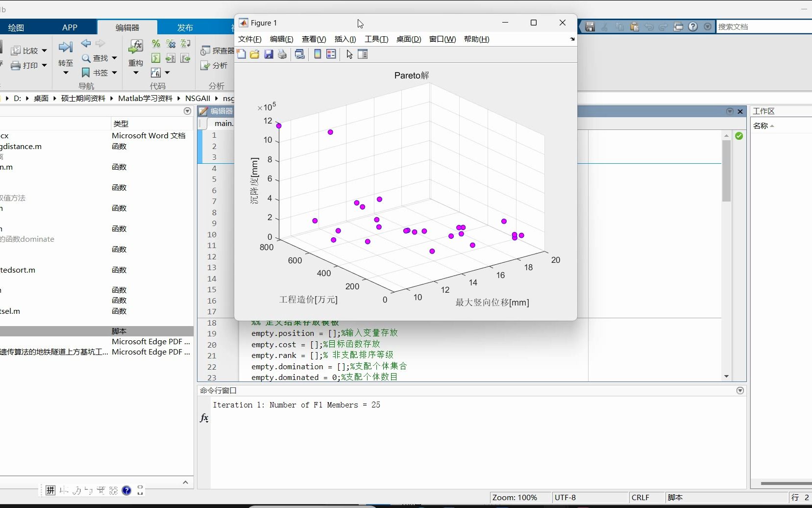Click the New Figure icon in Figure 1
Screen dimensions: 812x508
[242, 54]
